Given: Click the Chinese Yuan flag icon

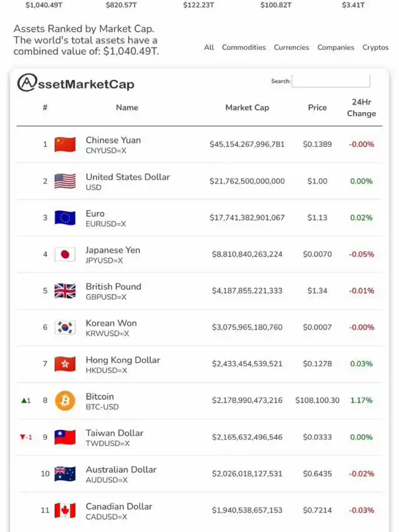Looking at the screenshot, I should (65, 144).
